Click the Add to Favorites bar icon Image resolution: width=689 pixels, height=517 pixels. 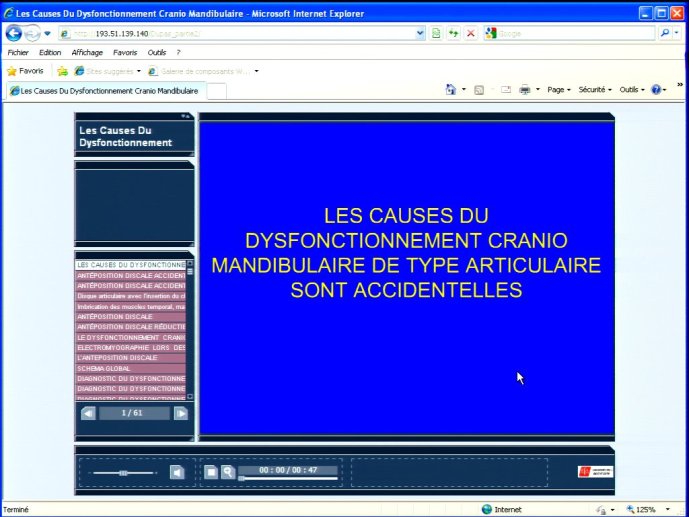62,71
